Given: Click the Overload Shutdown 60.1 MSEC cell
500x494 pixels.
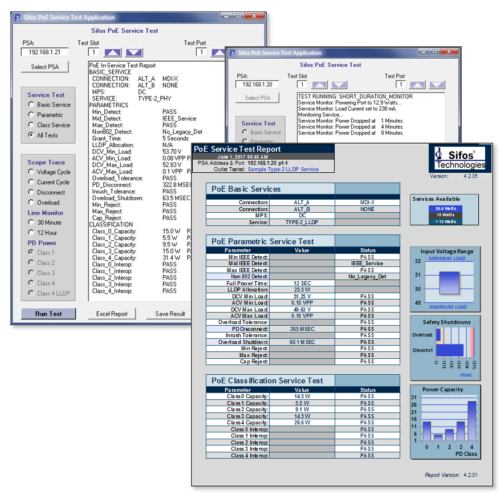Looking at the screenshot, I should click(302, 342).
